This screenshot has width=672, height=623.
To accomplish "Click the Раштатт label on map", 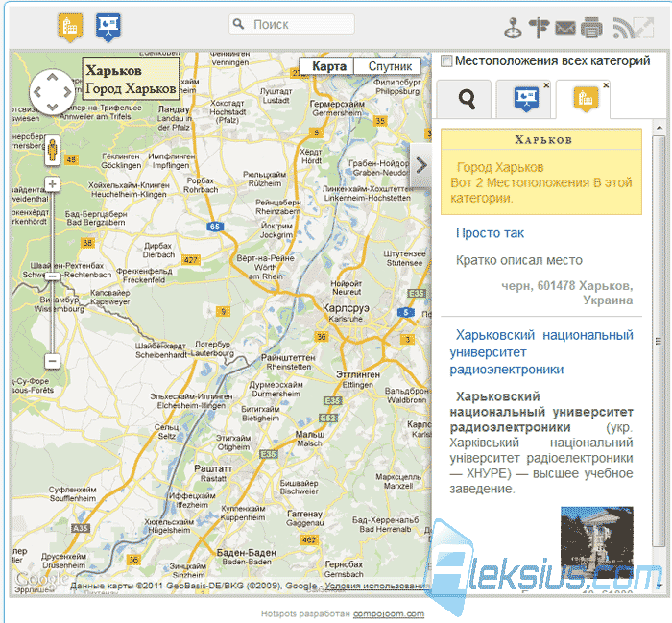I will 213,468.
